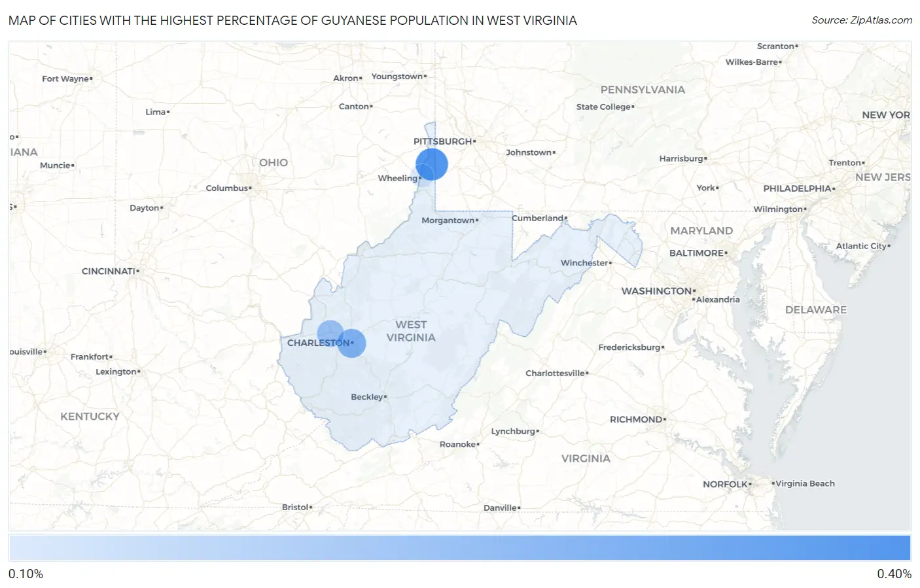Click the PITTSBURGH city label

point(443,141)
